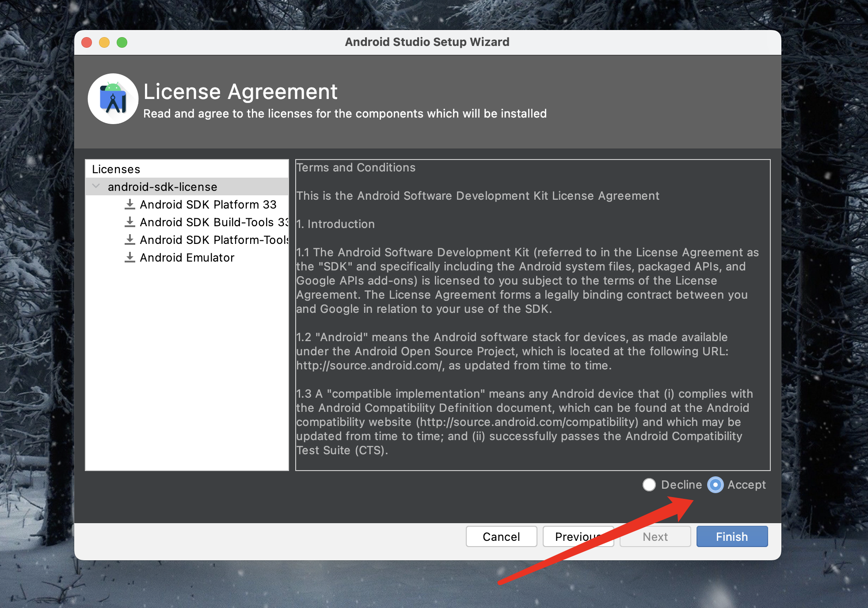
Task: Select Android SDK Platform 33 item
Action: tap(208, 205)
